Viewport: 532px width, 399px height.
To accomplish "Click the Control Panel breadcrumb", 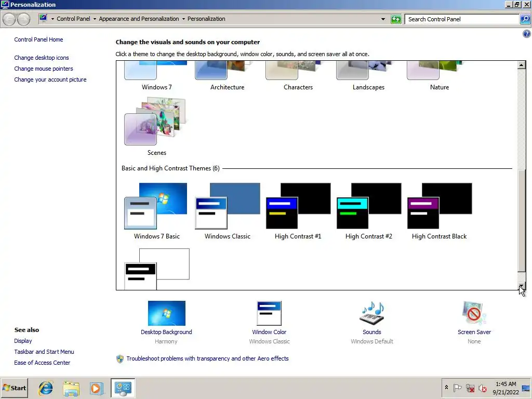I will [x=73, y=19].
